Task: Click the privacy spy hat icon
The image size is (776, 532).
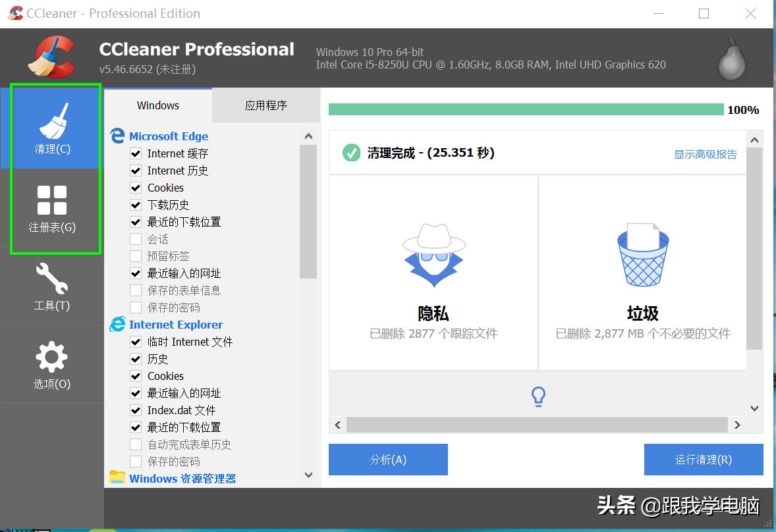Action: (433, 255)
